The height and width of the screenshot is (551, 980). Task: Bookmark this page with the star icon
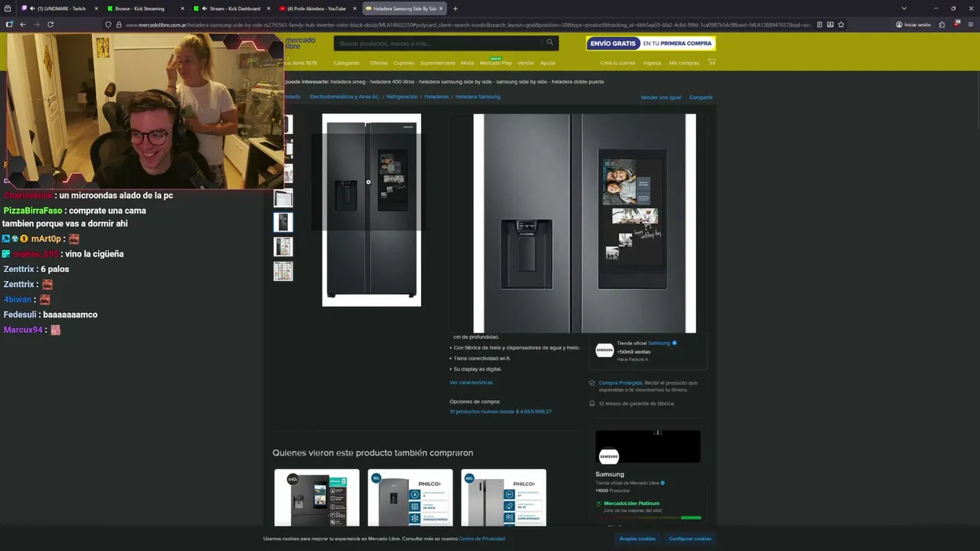(841, 24)
